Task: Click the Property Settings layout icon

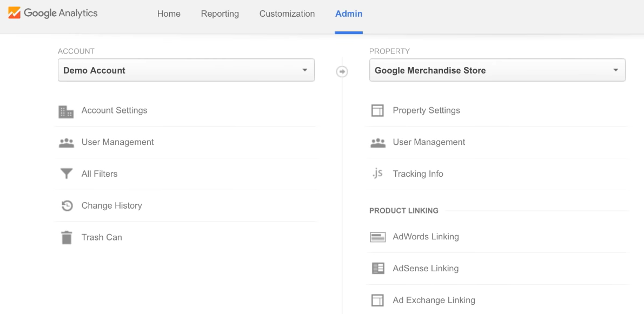Action: 377,110
